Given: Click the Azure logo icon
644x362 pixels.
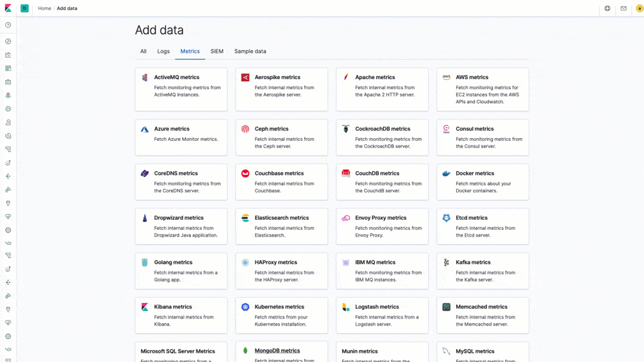Looking at the screenshot, I should point(145,129).
